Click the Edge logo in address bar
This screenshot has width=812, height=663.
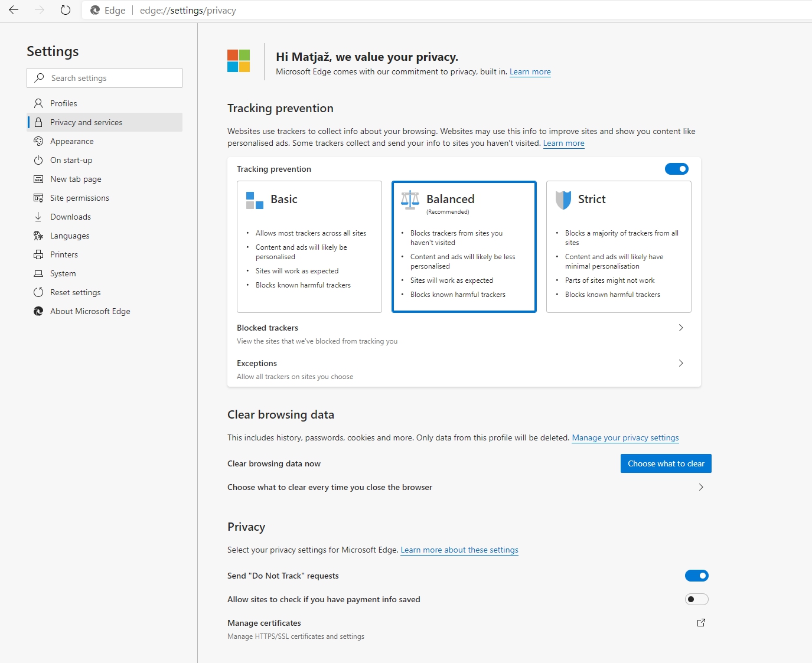95,10
